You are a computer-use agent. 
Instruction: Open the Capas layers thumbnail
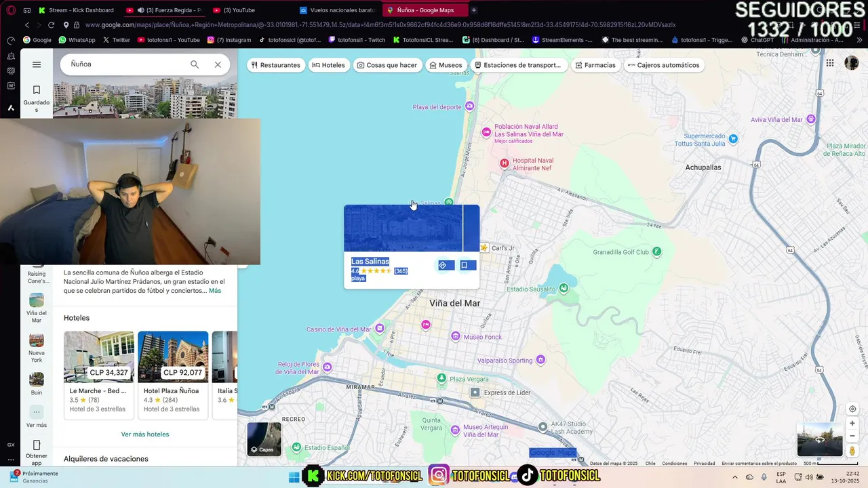pyautogui.click(x=264, y=439)
